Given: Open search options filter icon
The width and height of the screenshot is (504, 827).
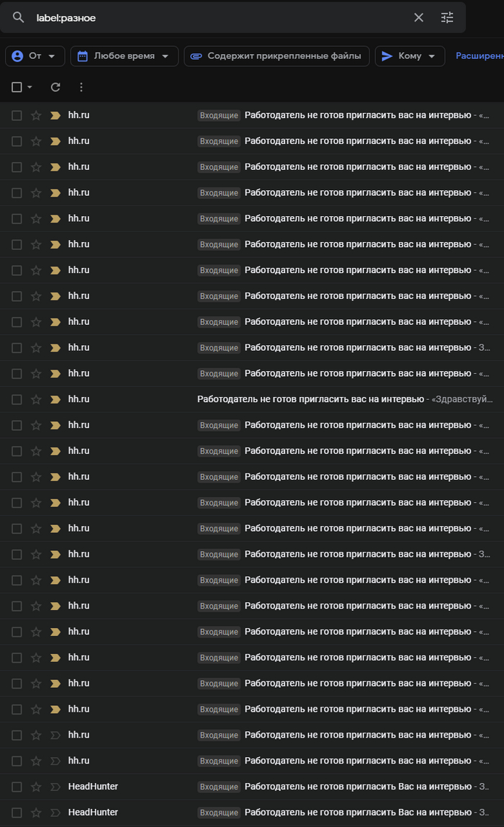Looking at the screenshot, I should [447, 17].
